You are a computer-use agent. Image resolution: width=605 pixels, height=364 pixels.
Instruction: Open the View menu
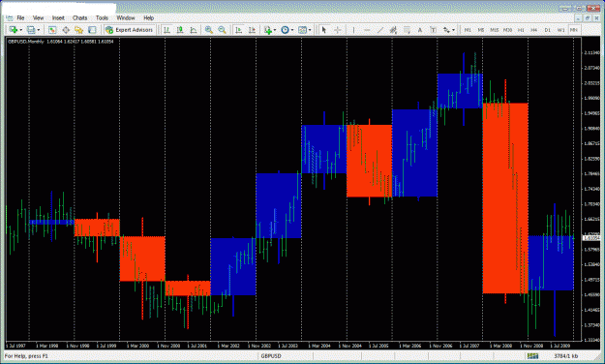pos(38,17)
